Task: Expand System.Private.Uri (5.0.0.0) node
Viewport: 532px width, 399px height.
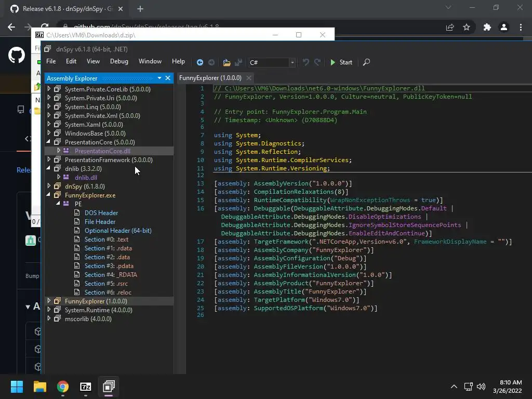Action: pyautogui.click(x=49, y=98)
